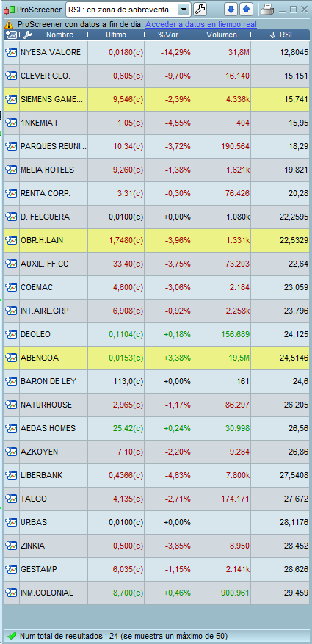Screen dimensions: 312x644
Task: Sort by the Nombre column header
Action: [x=59, y=35]
